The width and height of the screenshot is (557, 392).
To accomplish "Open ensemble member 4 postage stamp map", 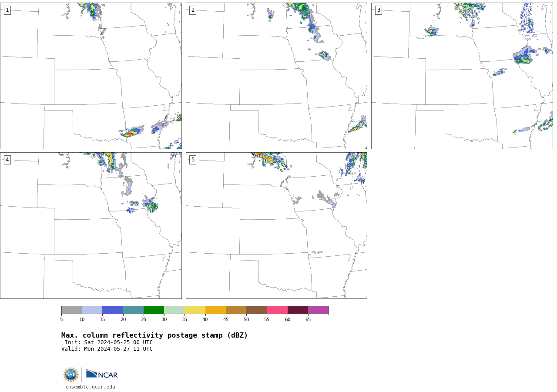I will pos(91,225).
